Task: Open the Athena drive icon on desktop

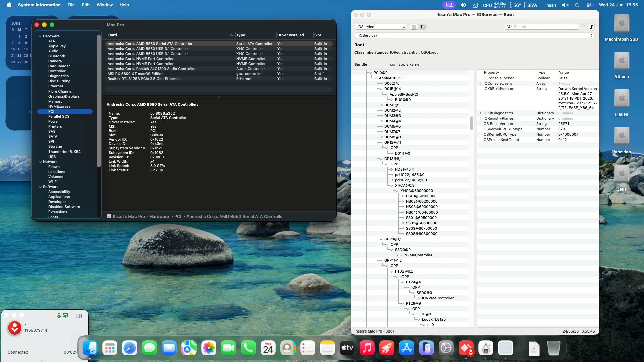Action: 622,61
